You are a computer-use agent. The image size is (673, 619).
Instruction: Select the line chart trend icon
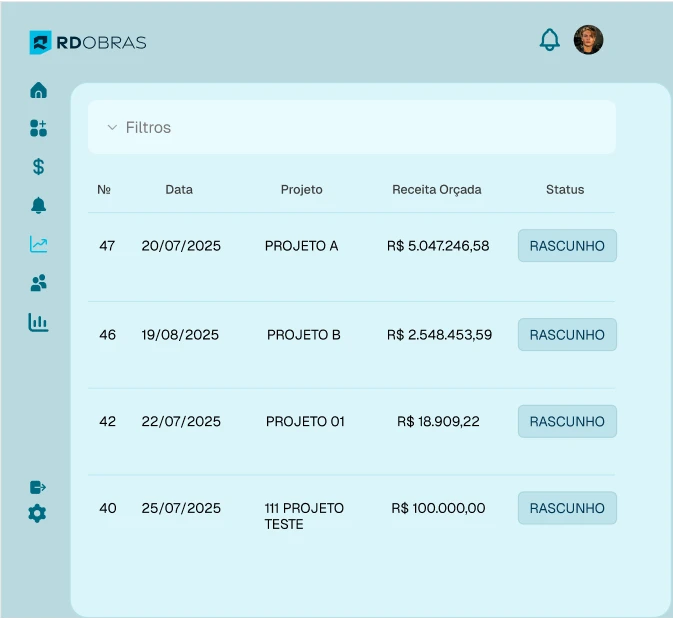(38, 244)
